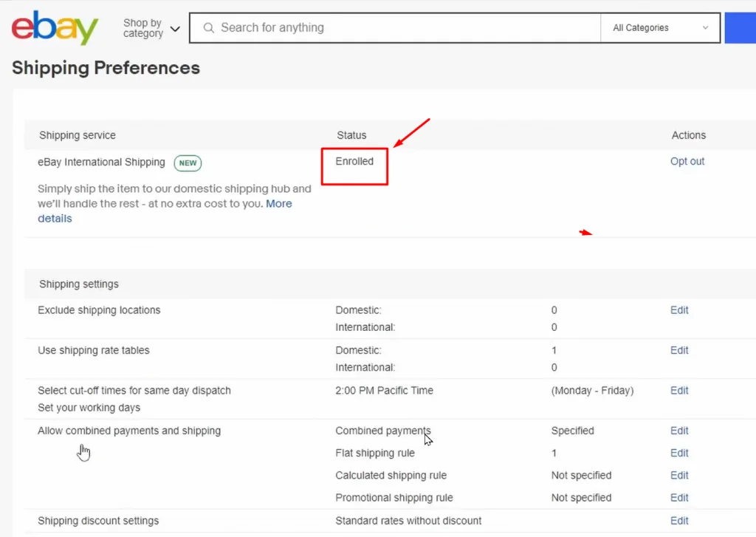Open the More details link
The image size is (756, 537).
pos(279,204)
